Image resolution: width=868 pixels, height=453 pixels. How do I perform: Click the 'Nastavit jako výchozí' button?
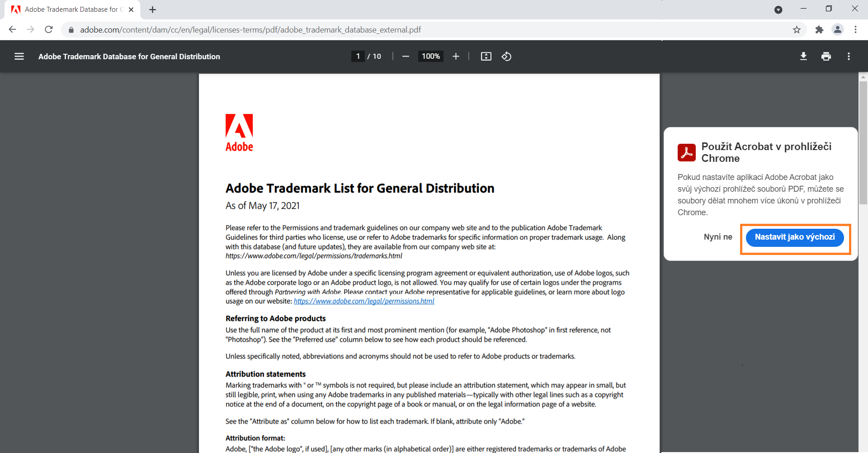(x=794, y=237)
